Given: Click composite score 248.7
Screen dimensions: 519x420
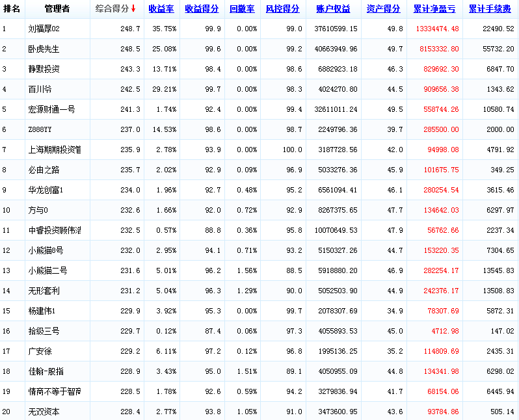Looking at the screenshot, I should (131, 29).
